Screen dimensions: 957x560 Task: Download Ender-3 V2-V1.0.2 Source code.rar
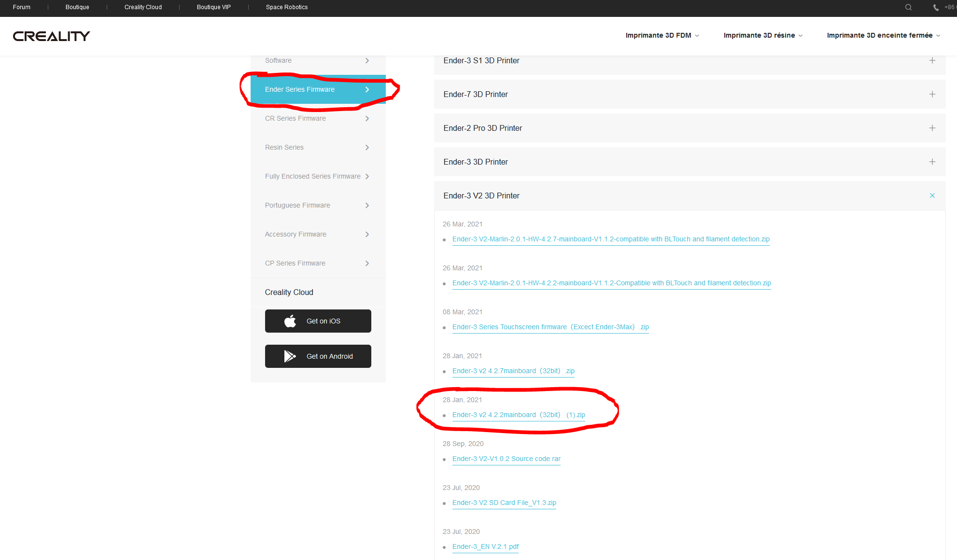pos(507,459)
